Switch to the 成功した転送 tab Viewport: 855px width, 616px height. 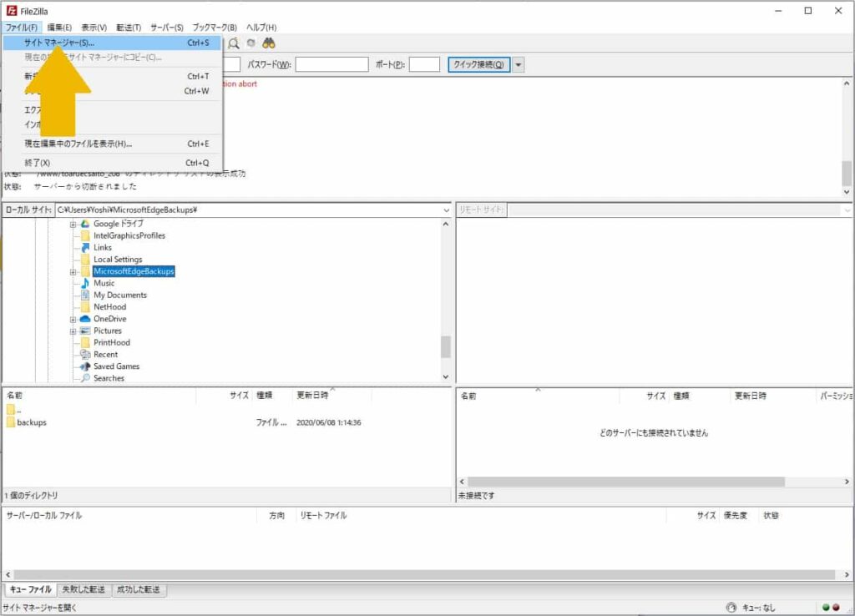pos(139,590)
